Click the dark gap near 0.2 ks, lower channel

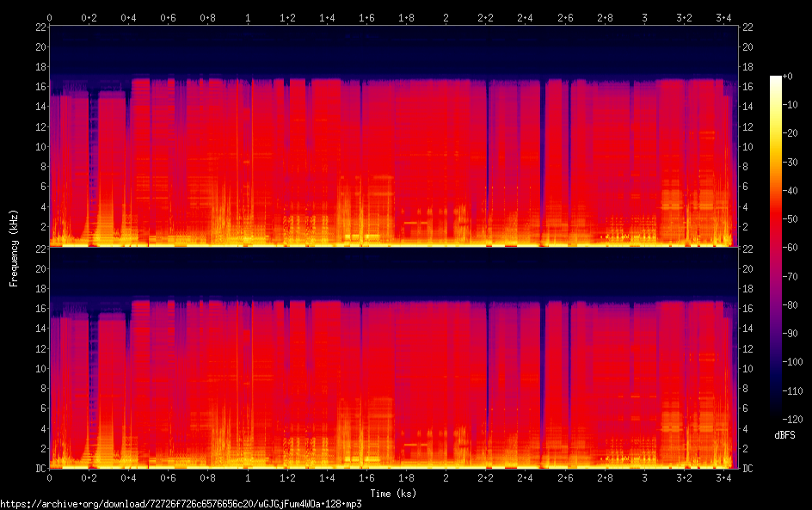click(x=92, y=378)
